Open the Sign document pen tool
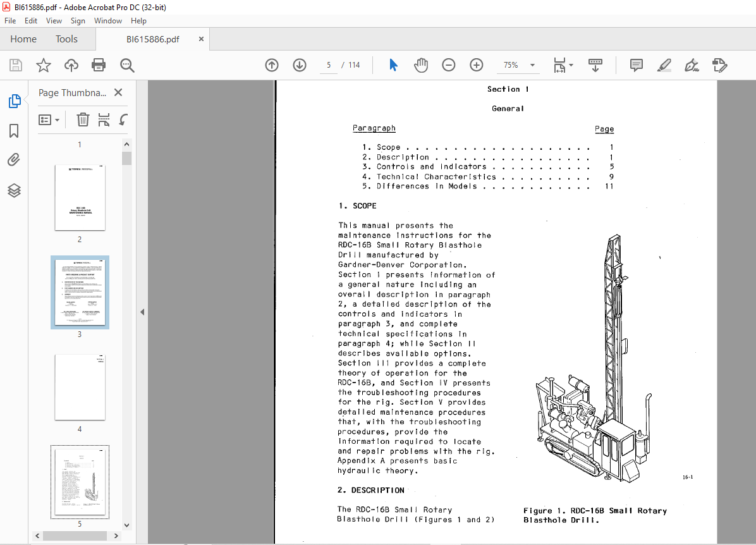756x545 pixels. tap(692, 65)
